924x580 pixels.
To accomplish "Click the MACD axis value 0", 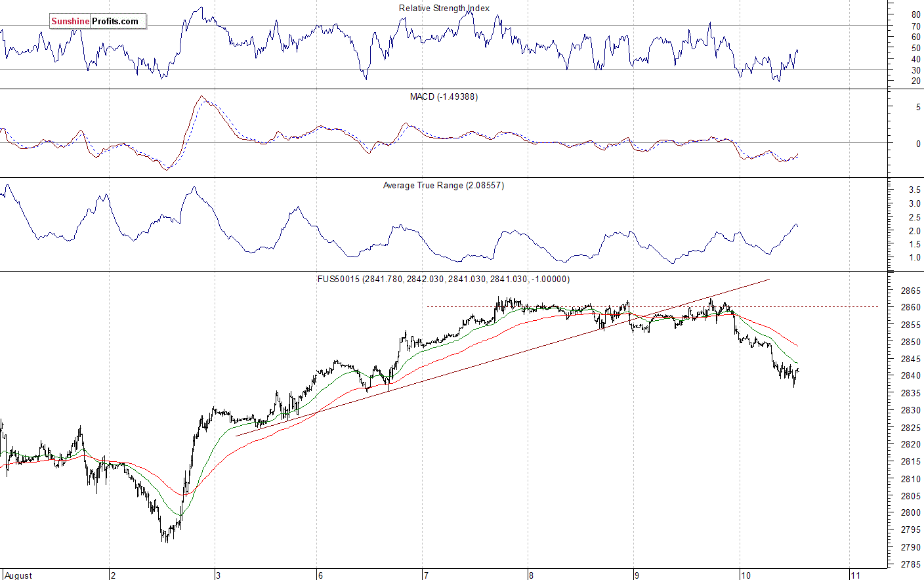I will pyautogui.click(x=918, y=144).
